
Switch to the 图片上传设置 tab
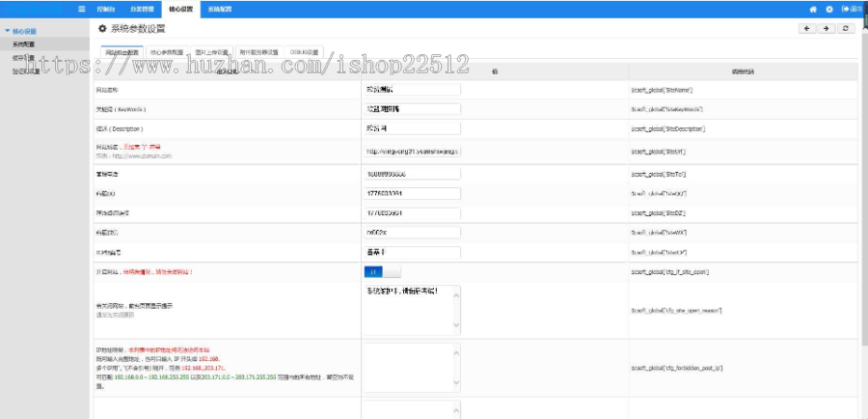pos(211,52)
